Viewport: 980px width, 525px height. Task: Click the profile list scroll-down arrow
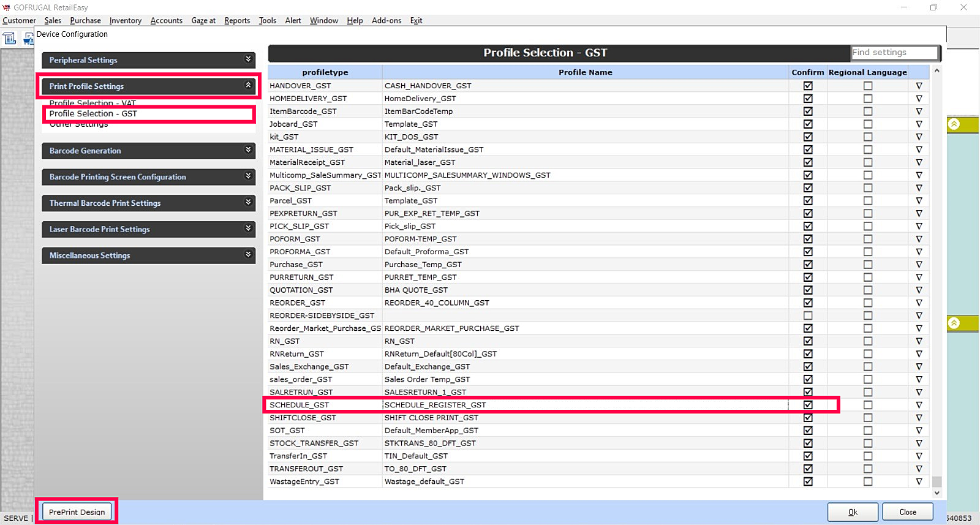pos(937,493)
